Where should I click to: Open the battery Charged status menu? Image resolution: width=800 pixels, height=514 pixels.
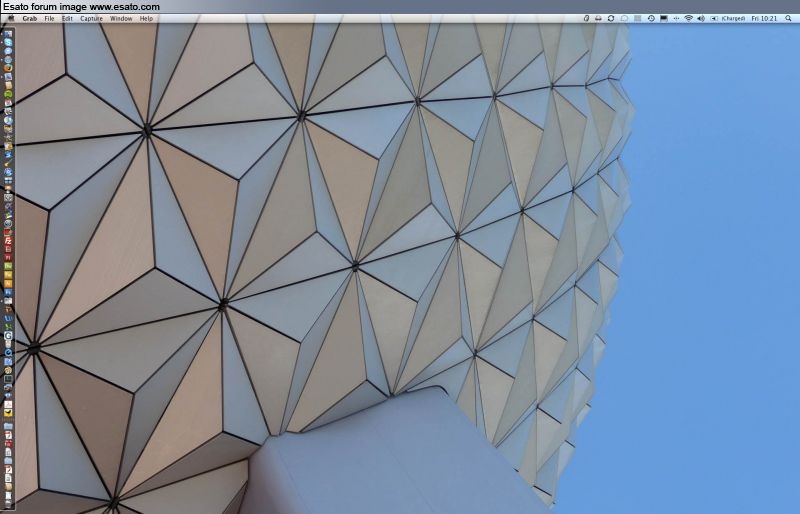pos(726,18)
